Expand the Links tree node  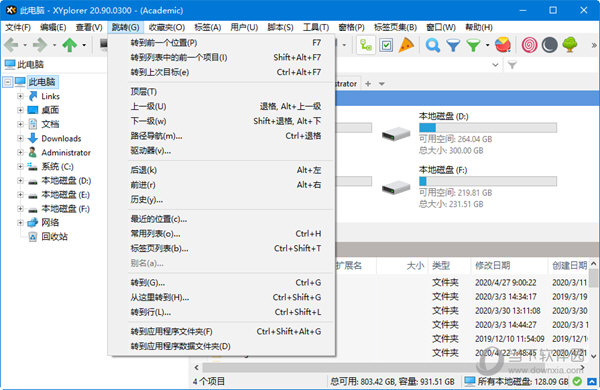click(20, 96)
